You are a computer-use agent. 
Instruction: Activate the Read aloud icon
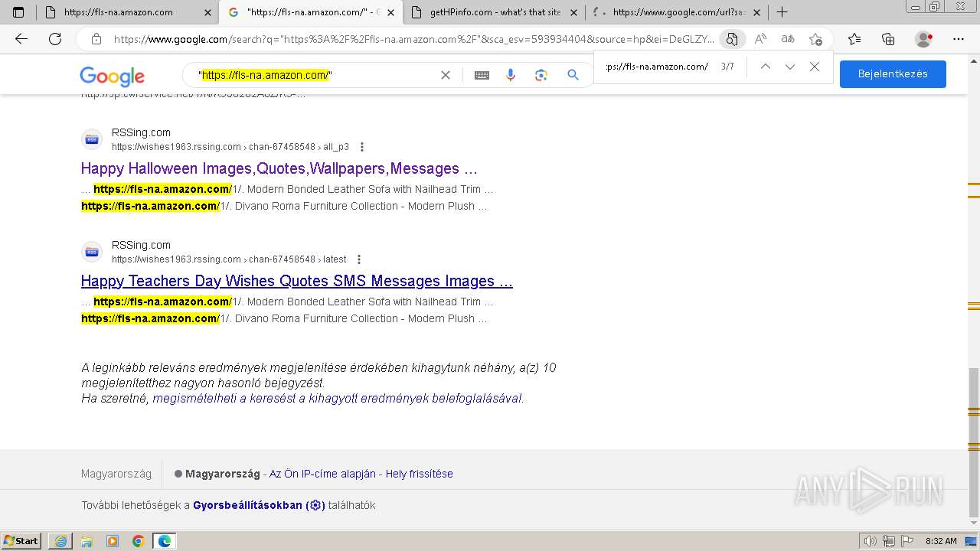760,39
